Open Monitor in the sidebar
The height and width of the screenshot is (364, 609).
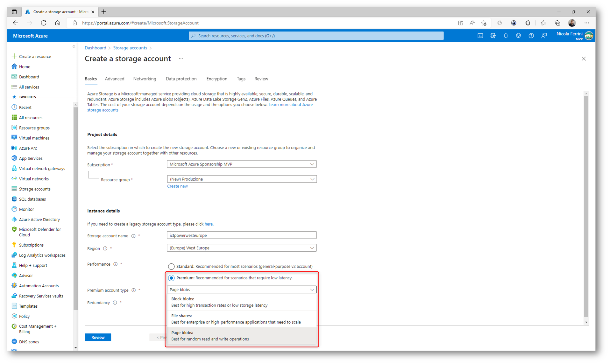pyautogui.click(x=26, y=209)
